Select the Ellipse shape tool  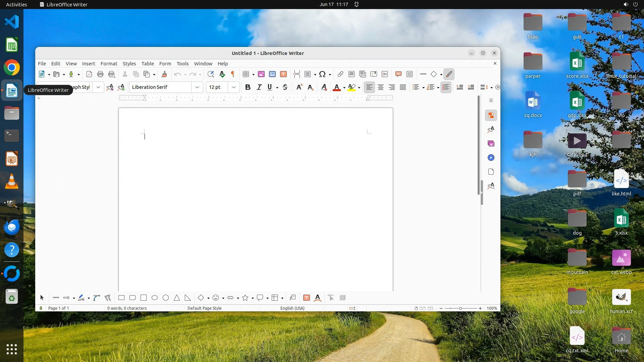[x=155, y=298]
